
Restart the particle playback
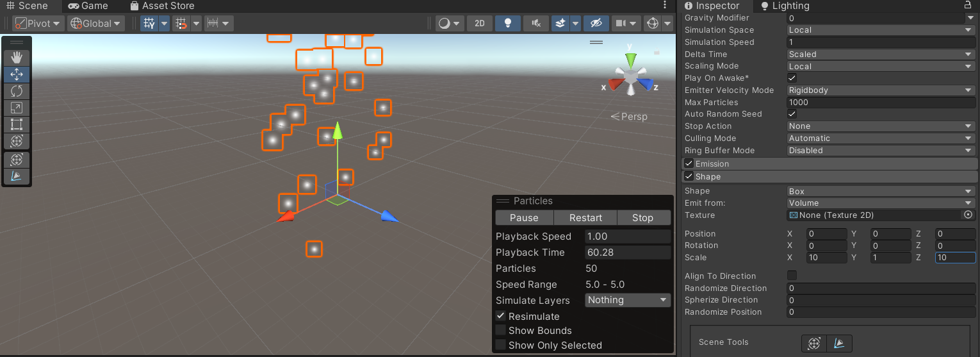585,218
